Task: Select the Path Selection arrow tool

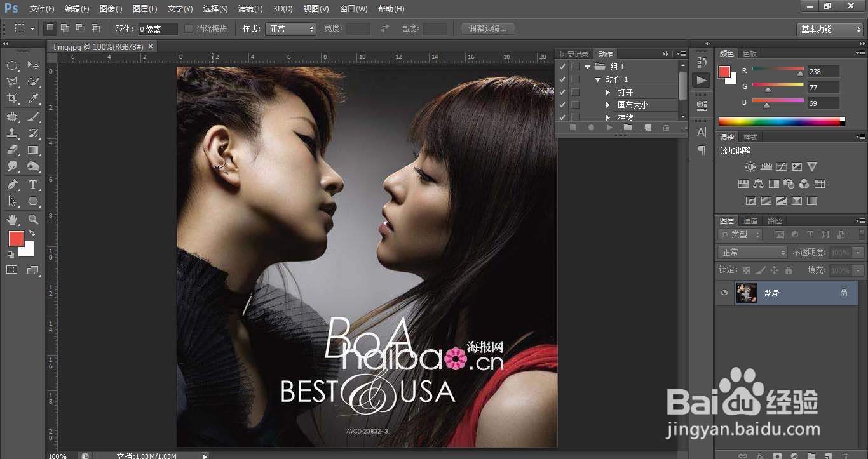Action: (x=12, y=201)
